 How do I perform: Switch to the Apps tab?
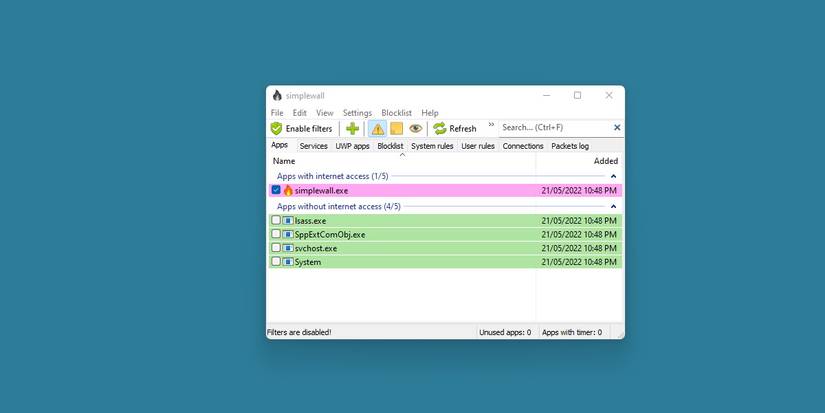tap(279, 145)
